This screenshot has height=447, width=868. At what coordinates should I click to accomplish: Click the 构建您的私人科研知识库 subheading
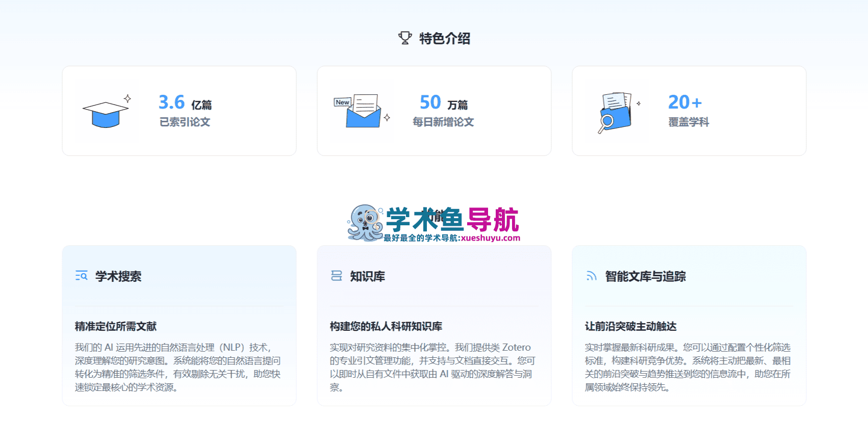[x=386, y=326]
